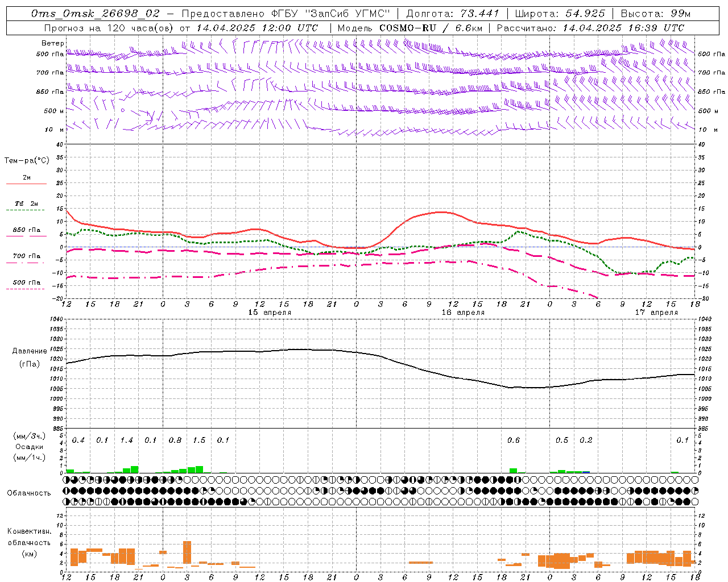Click the 0.8 precipitation value
Image resolution: width=728 pixels, height=582 pixels.
click(x=175, y=440)
